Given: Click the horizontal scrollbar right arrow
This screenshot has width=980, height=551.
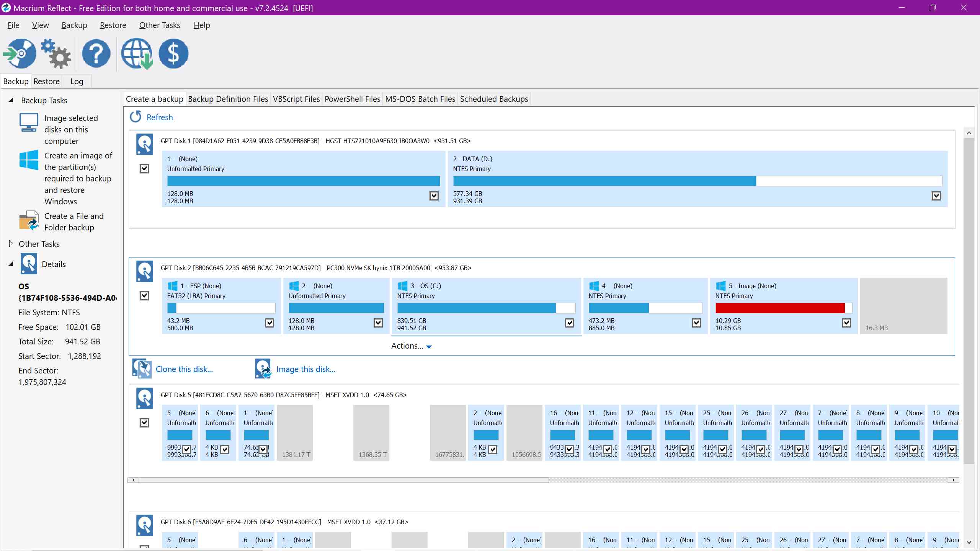Looking at the screenshot, I should 954,480.
